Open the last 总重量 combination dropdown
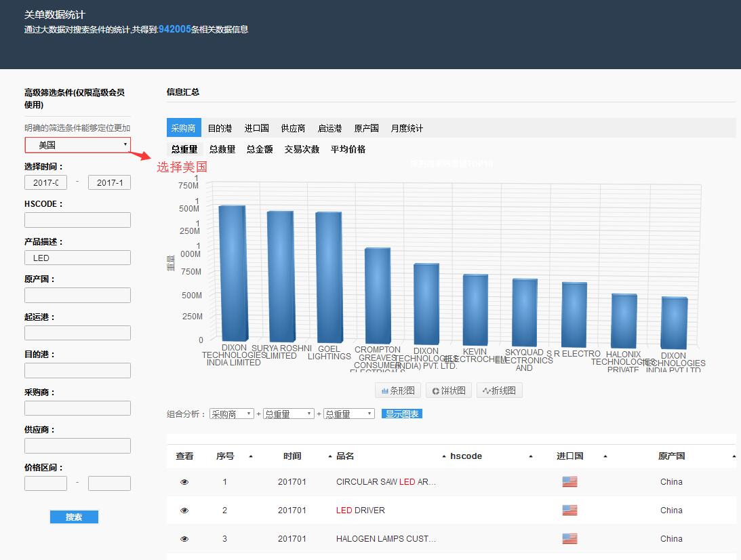Viewport: 741px width, 560px height. tap(348, 414)
